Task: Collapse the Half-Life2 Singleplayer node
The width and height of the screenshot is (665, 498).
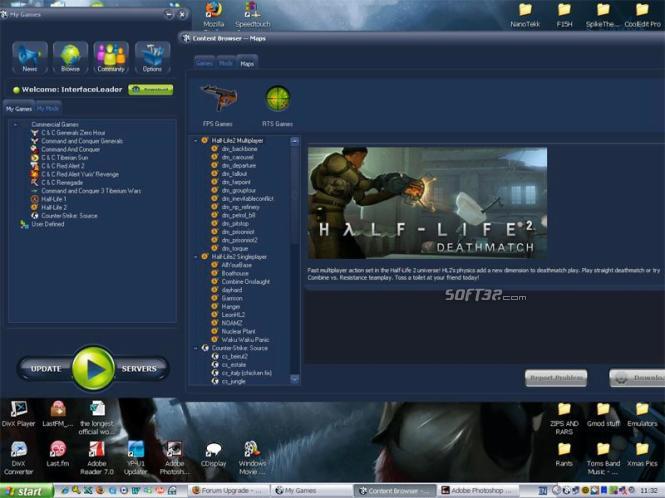Action: point(196,257)
